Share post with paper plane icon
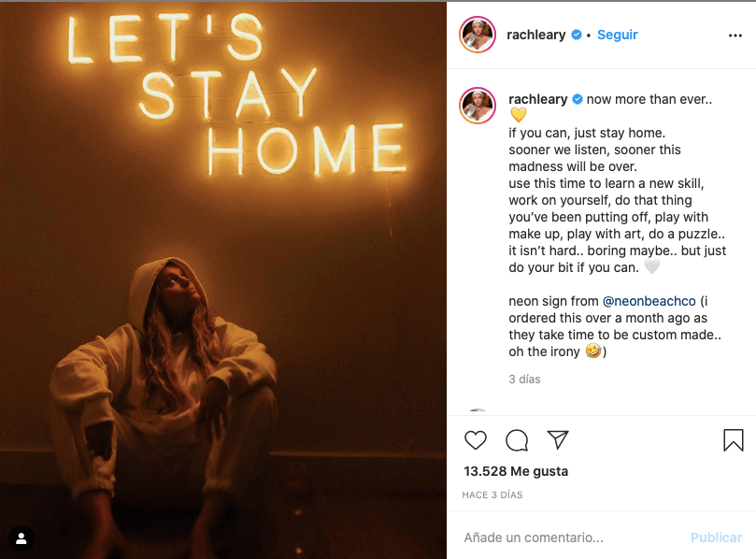The width and height of the screenshot is (756, 559). pos(558,440)
